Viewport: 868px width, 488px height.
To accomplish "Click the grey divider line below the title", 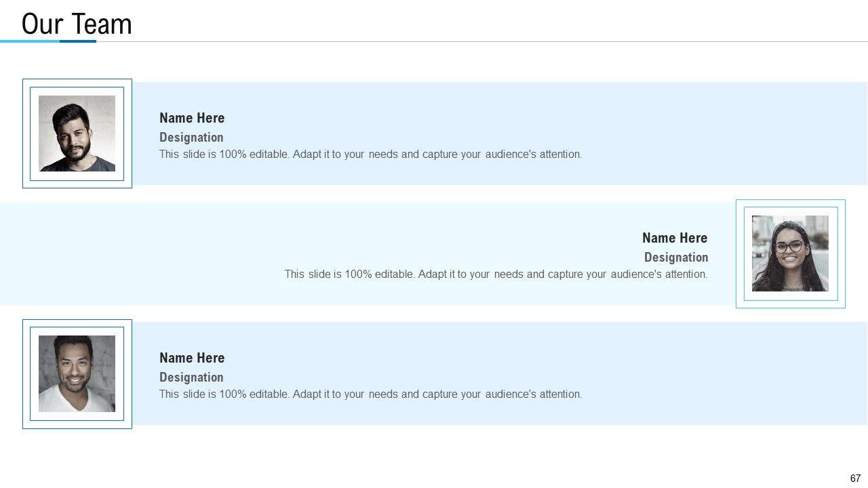I will [475, 41].
